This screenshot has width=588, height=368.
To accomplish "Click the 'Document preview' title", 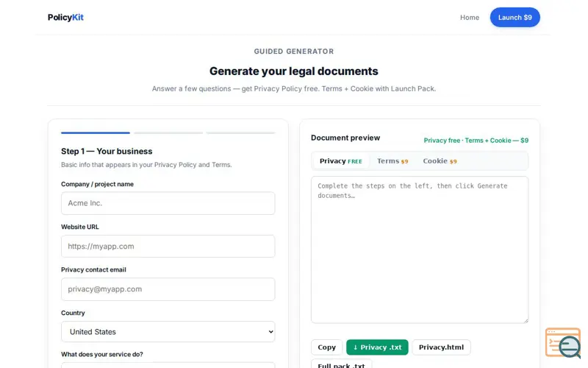I will (345, 138).
